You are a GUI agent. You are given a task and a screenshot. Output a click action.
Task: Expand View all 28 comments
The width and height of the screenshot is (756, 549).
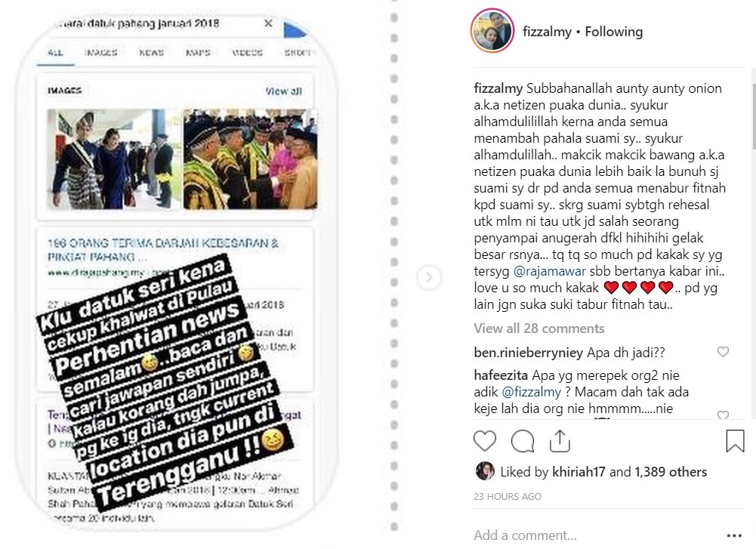point(539,328)
